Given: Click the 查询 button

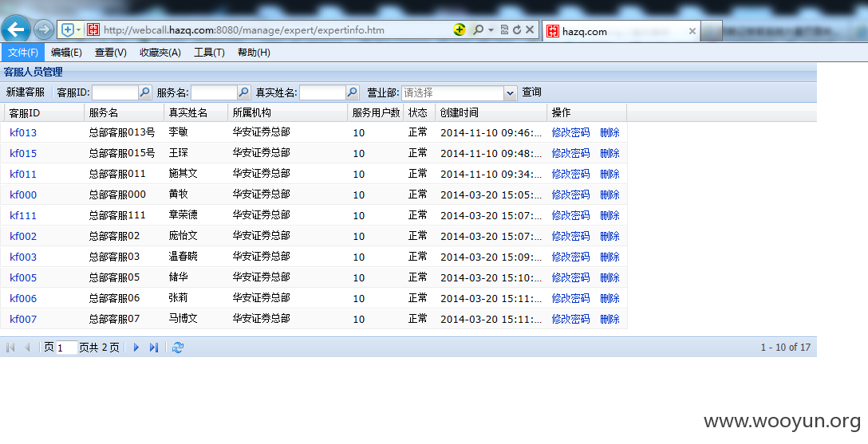Looking at the screenshot, I should coord(531,92).
